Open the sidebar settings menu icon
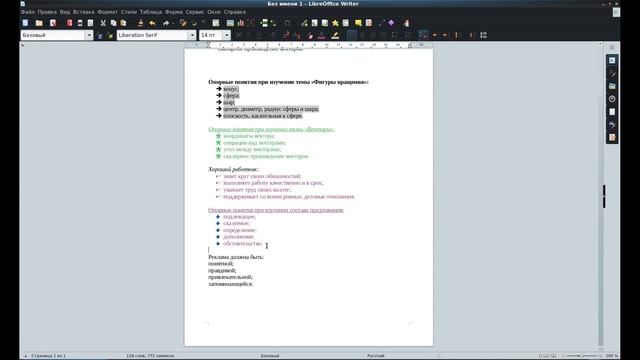 click(612, 47)
